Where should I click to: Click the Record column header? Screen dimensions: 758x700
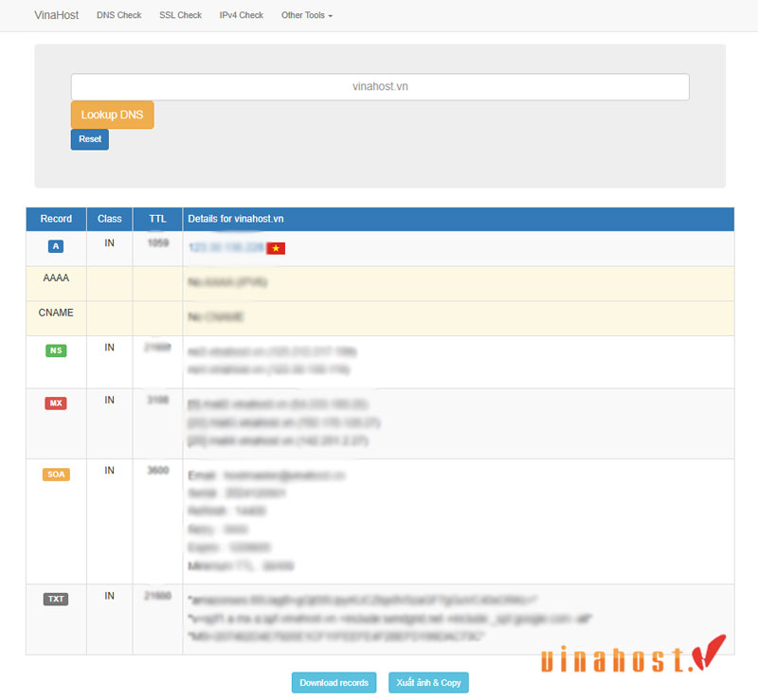click(56, 219)
